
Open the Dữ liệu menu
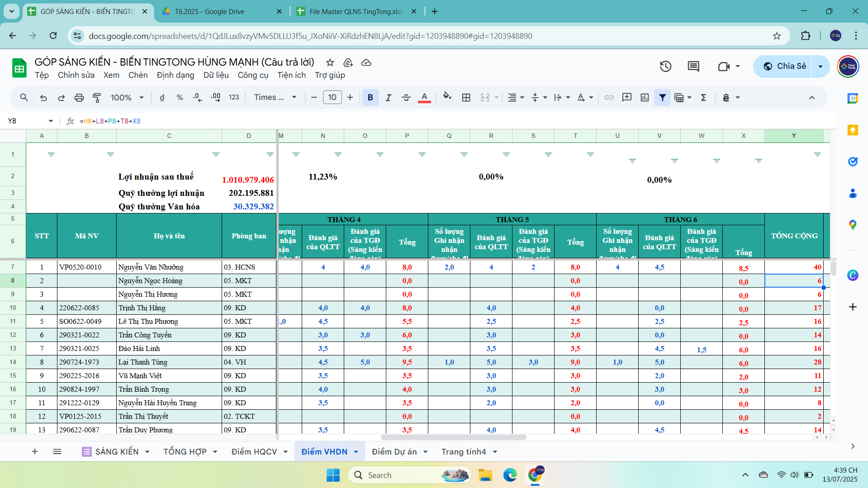[x=216, y=75]
